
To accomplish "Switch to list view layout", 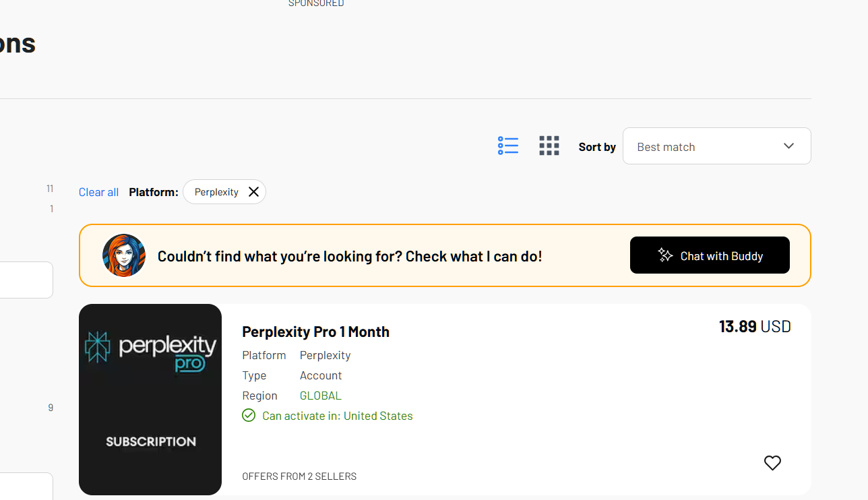I will coord(508,146).
